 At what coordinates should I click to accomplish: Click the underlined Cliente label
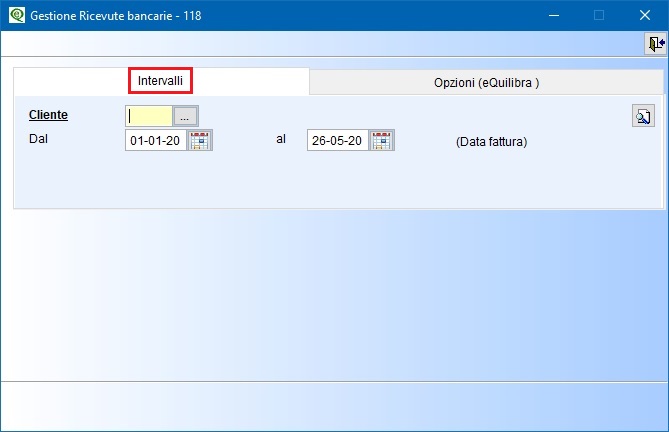(48, 115)
